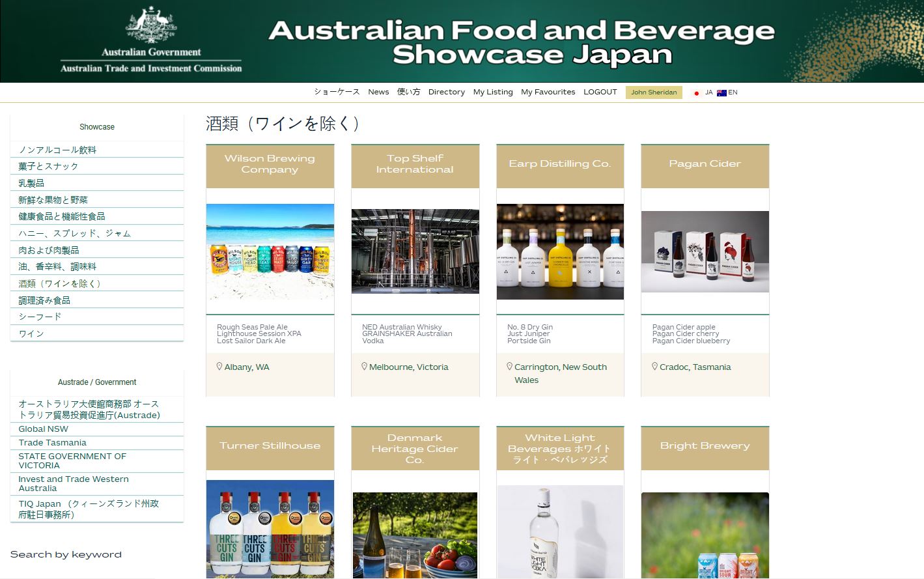The width and height of the screenshot is (924, 579).
Task: Open the Wilson Brewing Company beer cans photo
Action: point(270,251)
